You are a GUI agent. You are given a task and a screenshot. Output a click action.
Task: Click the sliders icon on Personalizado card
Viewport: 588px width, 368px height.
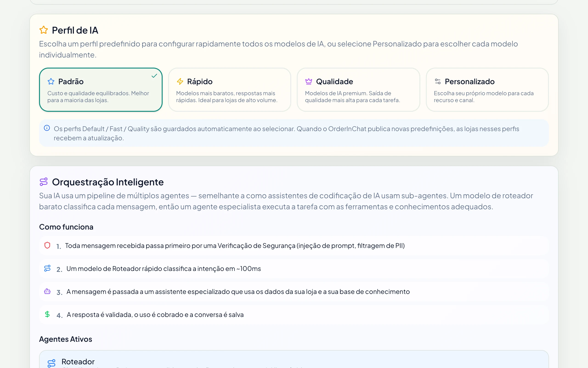point(438,81)
